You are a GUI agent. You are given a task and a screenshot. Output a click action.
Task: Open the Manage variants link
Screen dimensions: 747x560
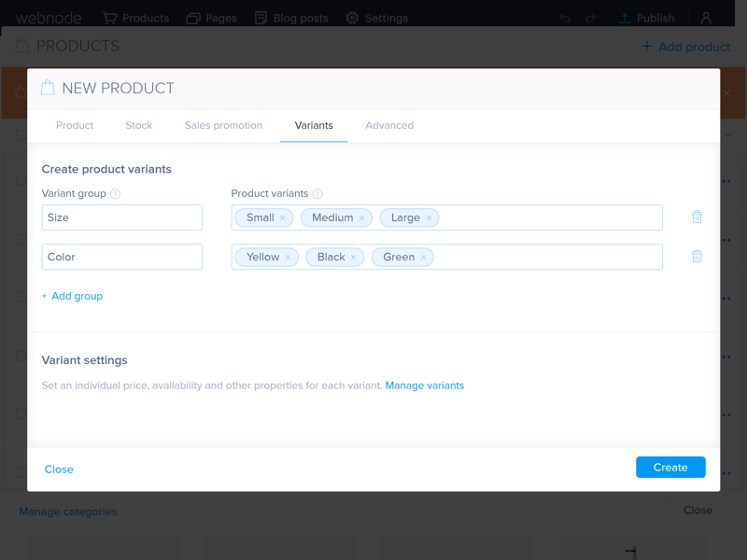pos(425,385)
